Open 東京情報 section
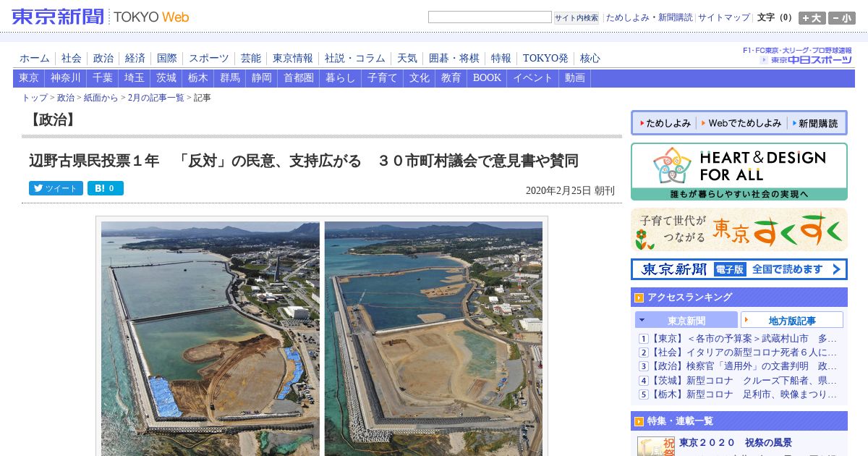Viewport: 868px width, 456px height. point(293,58)
